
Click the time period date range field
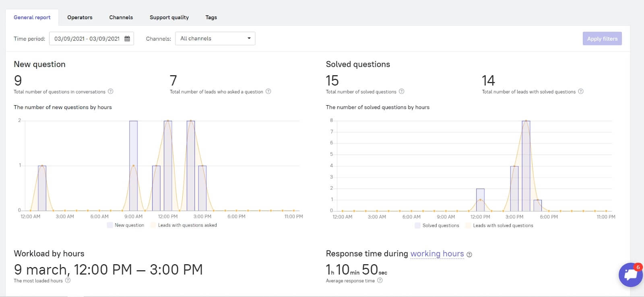[91, 39]
